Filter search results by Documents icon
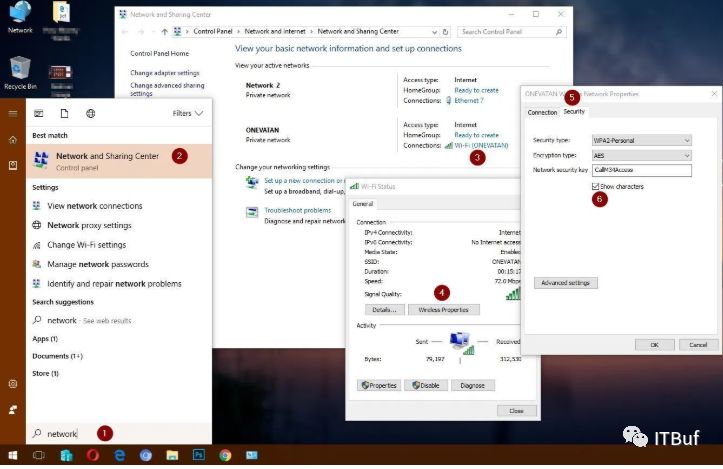Viewport: 723px width, 469px height. pos(65,113)
